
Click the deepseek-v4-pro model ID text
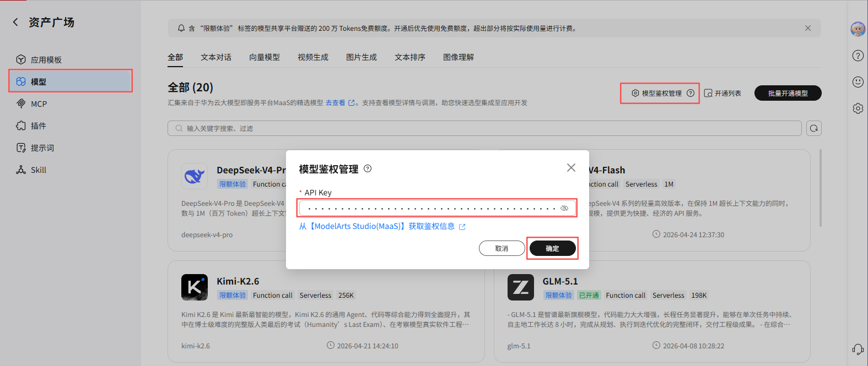[x=207, y=235]
